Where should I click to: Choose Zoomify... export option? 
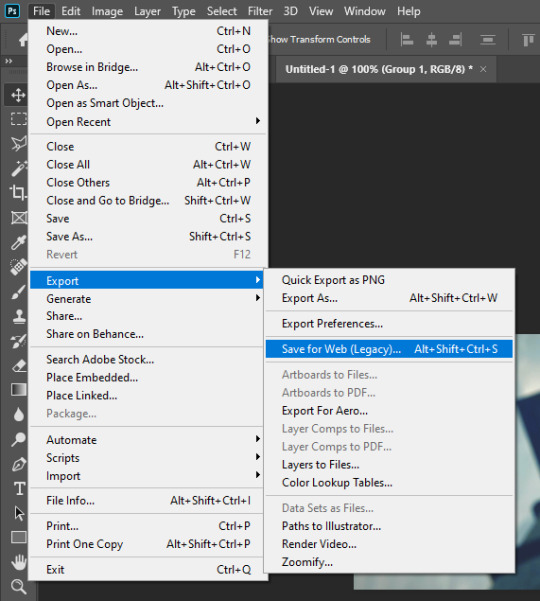pyautogui.click(x=389, y=562)
